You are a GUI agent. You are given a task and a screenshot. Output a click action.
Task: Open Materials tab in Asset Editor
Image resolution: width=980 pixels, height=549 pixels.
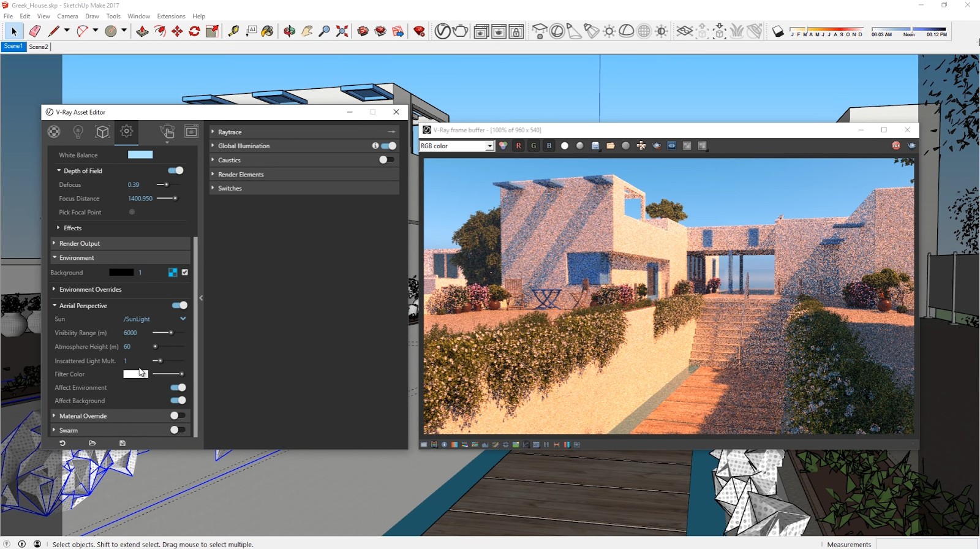[x=54, y=131]
